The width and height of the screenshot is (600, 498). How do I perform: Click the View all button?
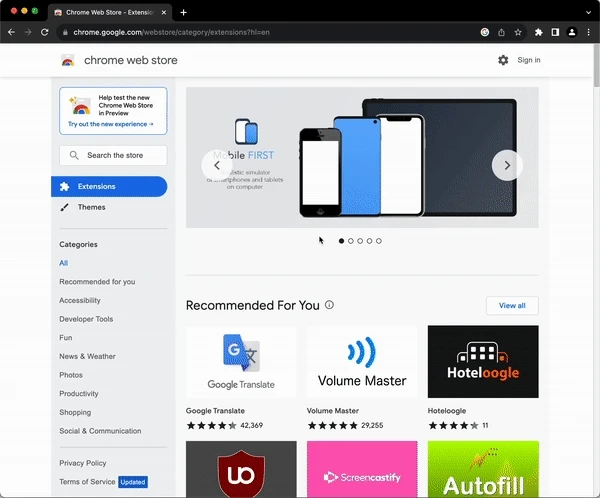pos(512,305)
